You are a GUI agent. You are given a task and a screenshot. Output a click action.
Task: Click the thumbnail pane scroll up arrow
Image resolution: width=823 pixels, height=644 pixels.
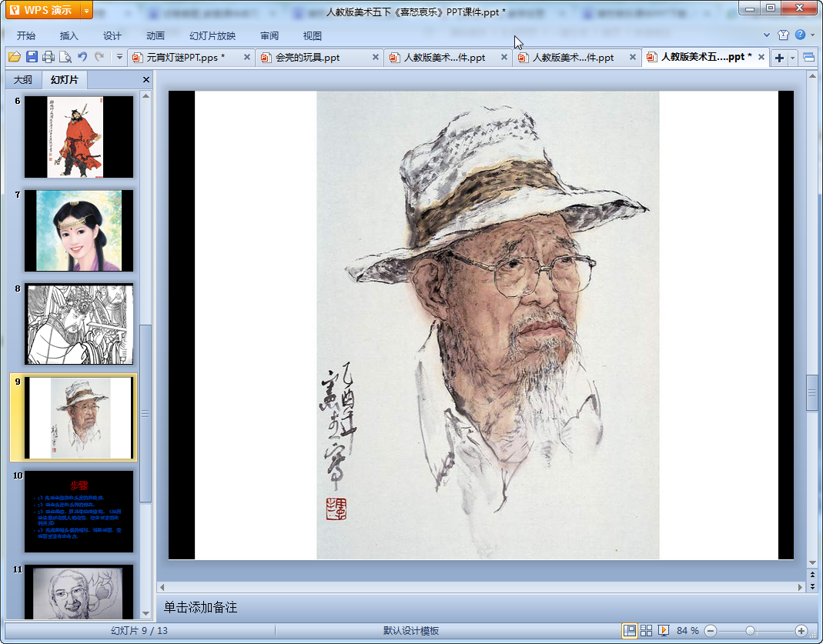coord(146,96)
